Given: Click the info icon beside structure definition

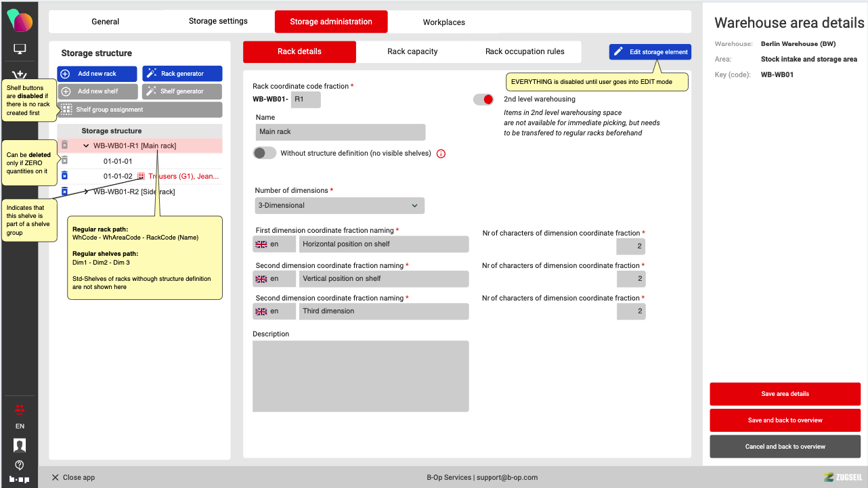Looking at the screenshot, I should (x=441, y=154).
